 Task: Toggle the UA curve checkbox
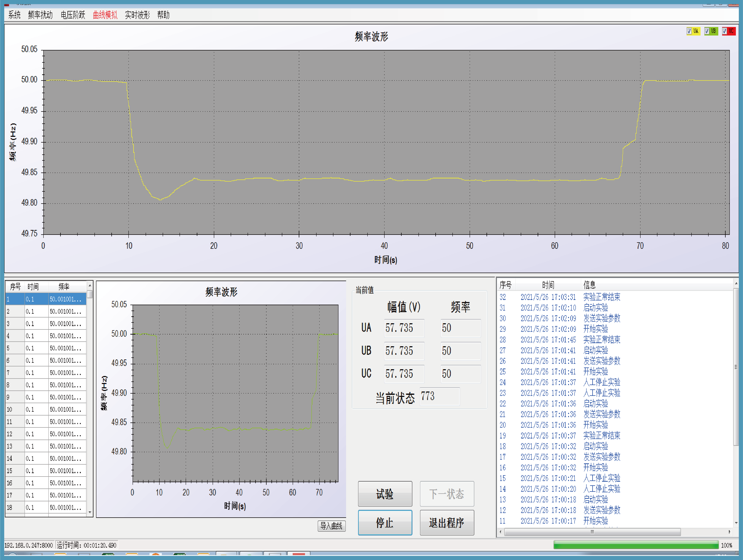(x=689, y=31)
